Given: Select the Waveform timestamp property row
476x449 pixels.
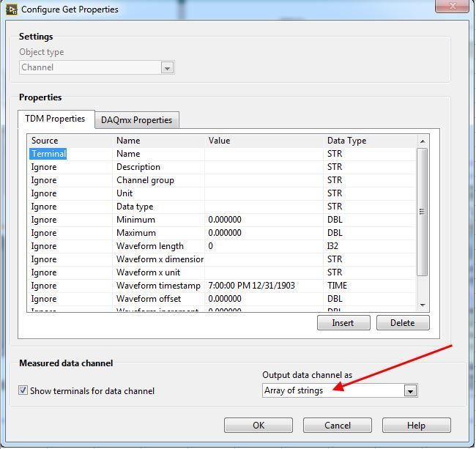Looking at the screenshot, I should pos(222,286).
